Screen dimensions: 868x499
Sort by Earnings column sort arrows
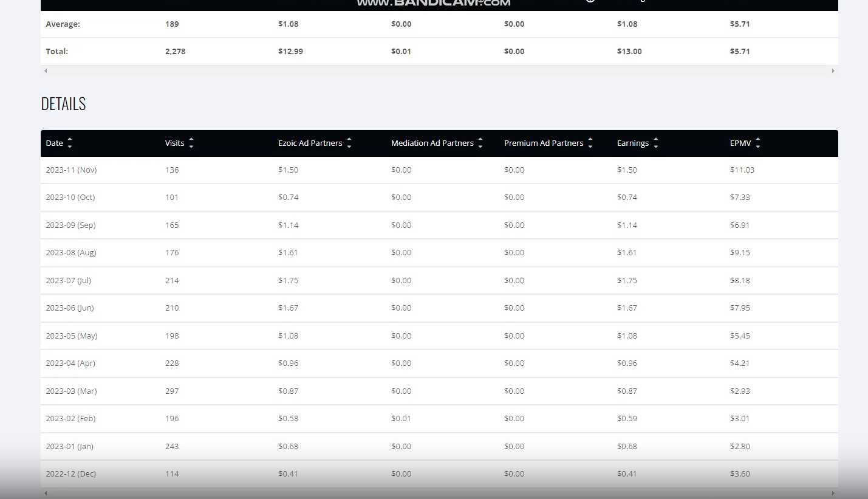[x=656, y=143]
